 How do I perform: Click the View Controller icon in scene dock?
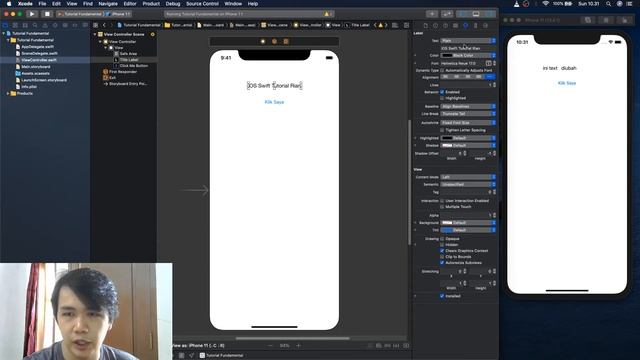click(x=263, y=41)
